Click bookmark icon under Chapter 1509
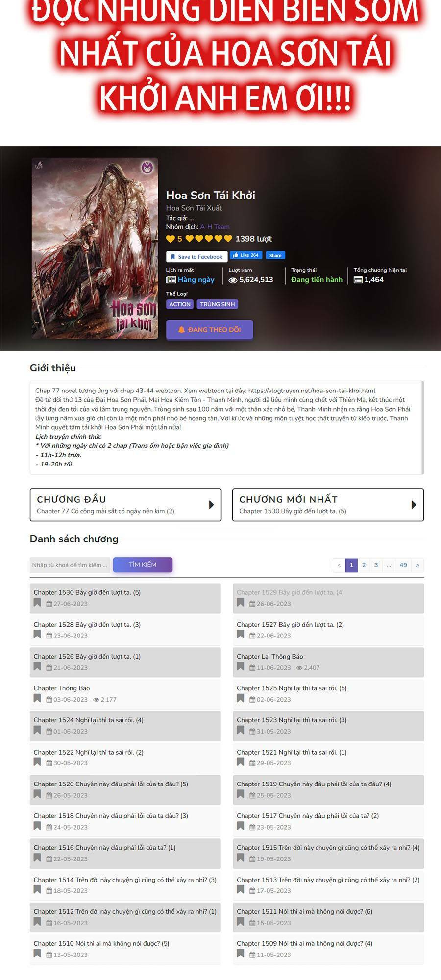 240,954
